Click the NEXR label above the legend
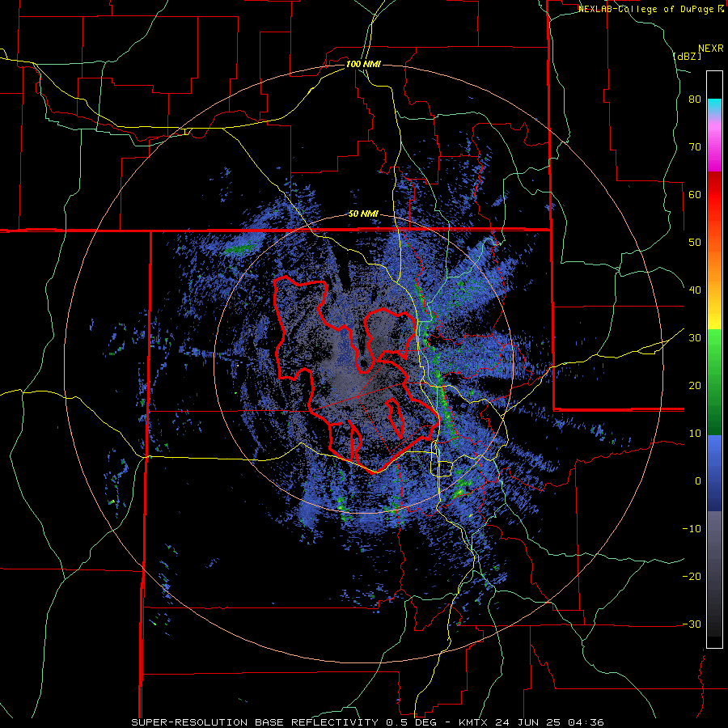 711,49
